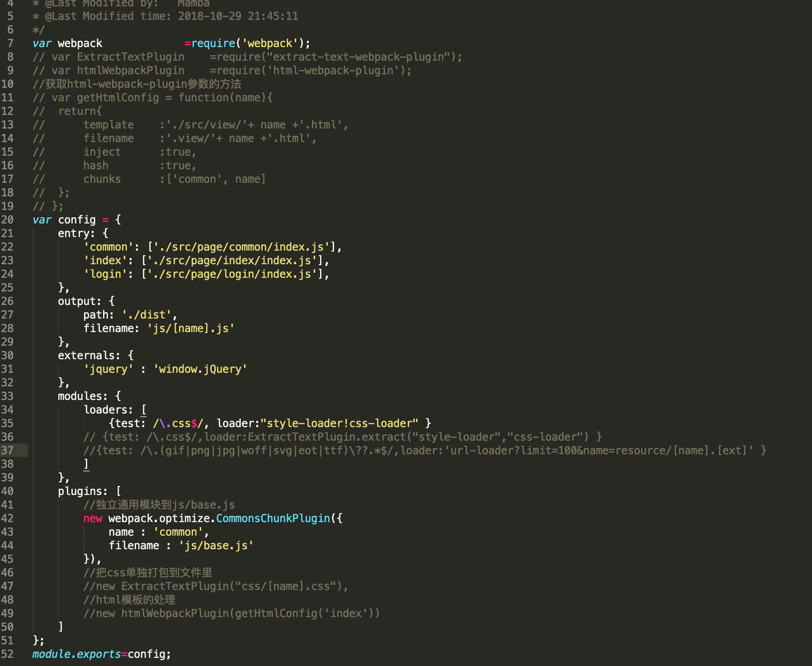
Task: Click the "style-loader!css-loader" string on line 35
Action: coord(340,423)
